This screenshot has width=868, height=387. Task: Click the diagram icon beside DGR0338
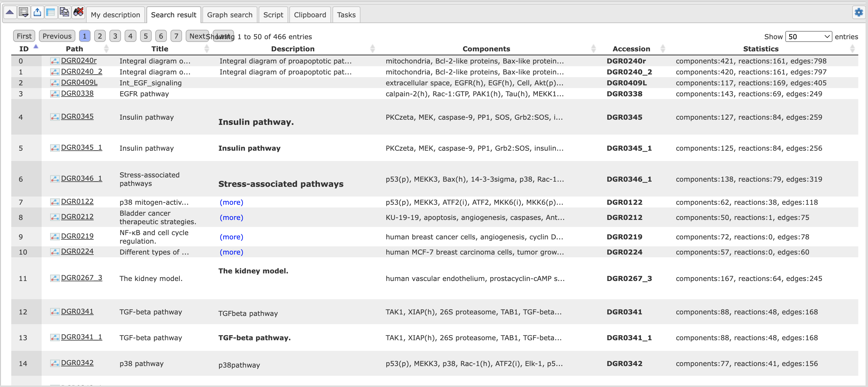pyautogui.click(x=55, y=94)
